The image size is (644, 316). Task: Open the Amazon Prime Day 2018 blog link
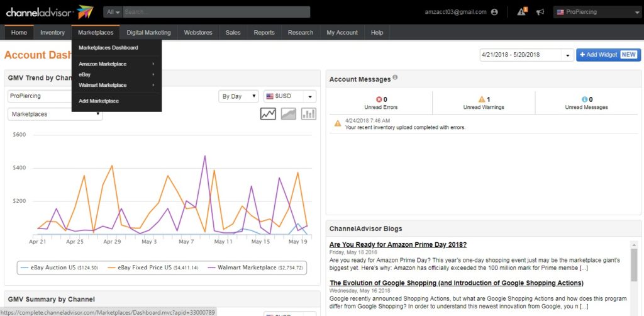pos(398,245)
